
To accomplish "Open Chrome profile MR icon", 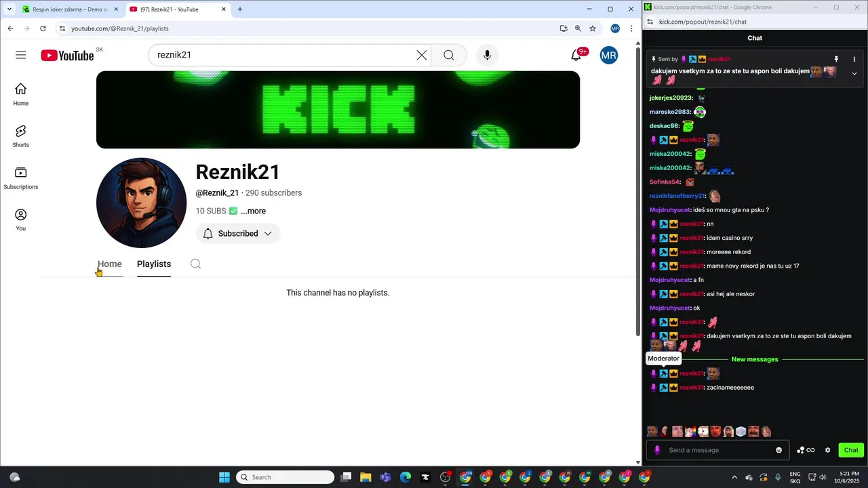I will click(615, 28).
